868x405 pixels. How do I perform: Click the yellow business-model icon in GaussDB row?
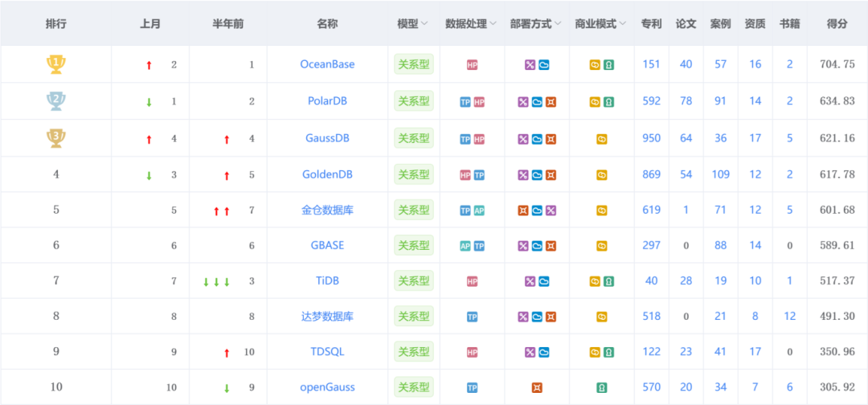coord(602,140)
